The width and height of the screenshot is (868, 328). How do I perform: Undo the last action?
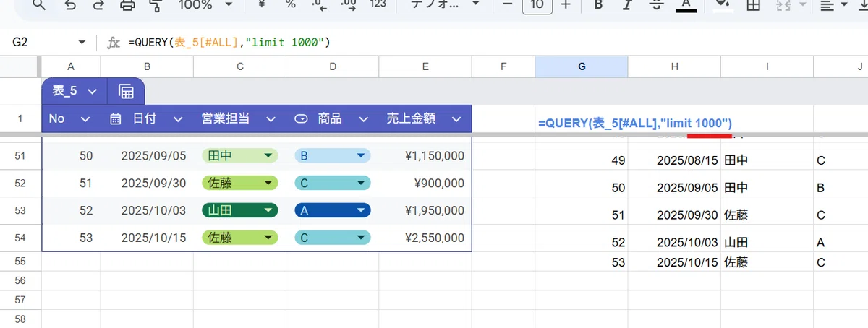pyautogui.click(x=69, y=4)
